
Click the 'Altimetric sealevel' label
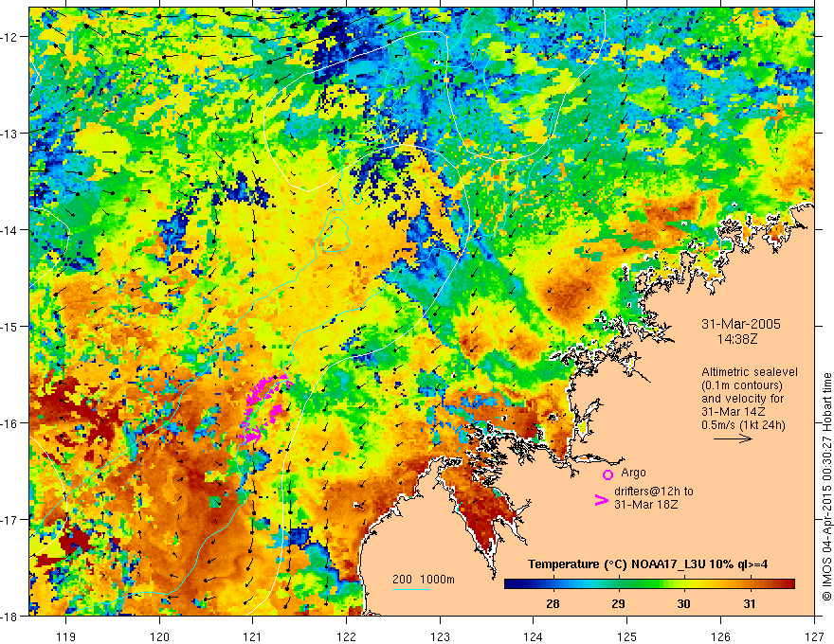[750, 372]
